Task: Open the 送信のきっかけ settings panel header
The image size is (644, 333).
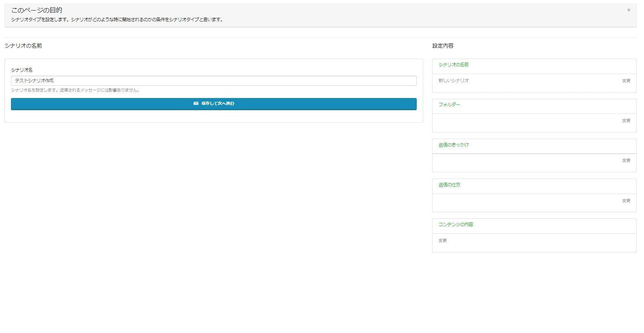Action: (453, 145)
